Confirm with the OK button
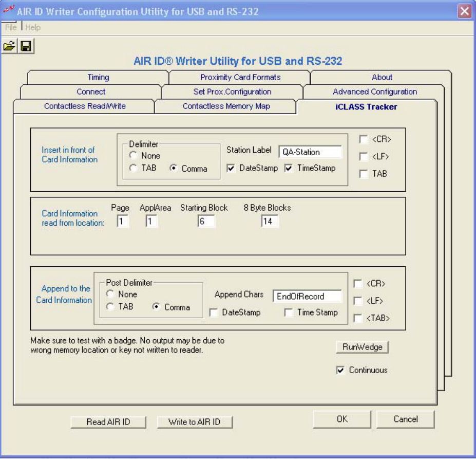476x459 pixels. 342,419
